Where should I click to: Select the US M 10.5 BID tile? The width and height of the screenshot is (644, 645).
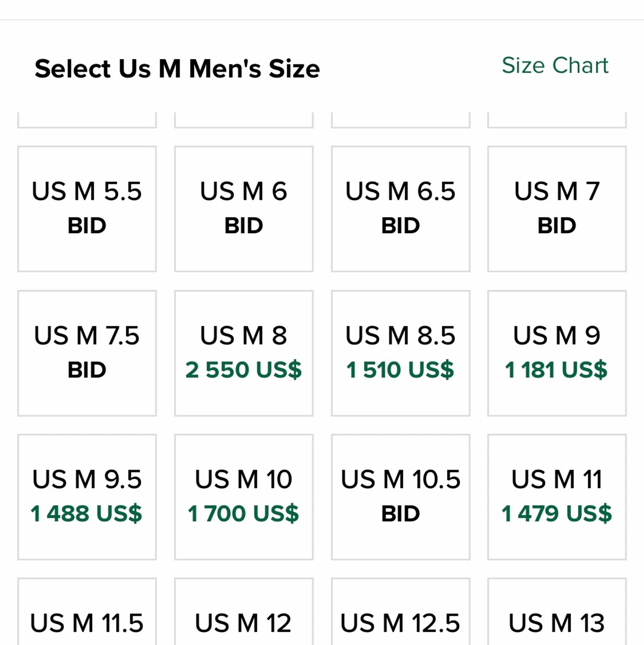coord(401,497)
